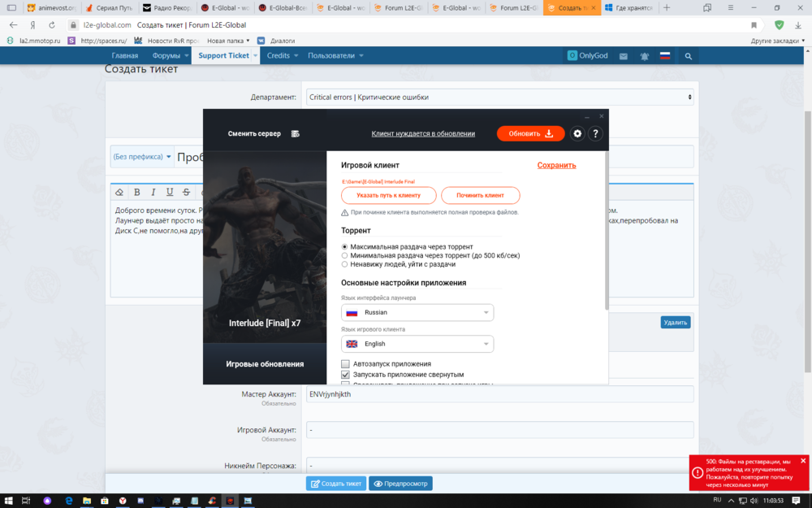The height and width of the screenshot is (508, 812).
Task: Click the Сохранить link in launcher
Action: click(x=556, y=165)
